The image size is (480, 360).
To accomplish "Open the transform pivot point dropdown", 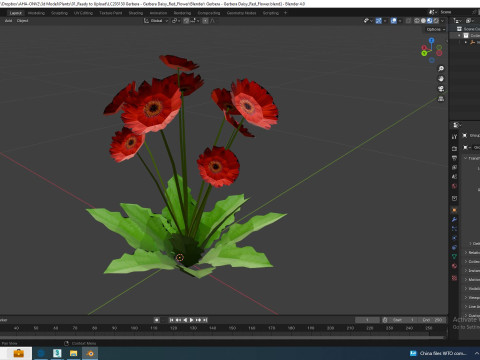I will pos(176,21).
